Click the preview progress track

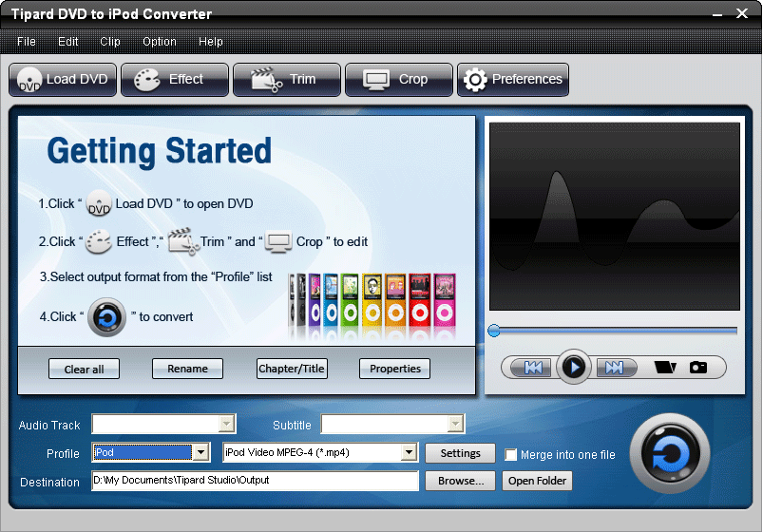pyautogui.click(x=618, y=331)
